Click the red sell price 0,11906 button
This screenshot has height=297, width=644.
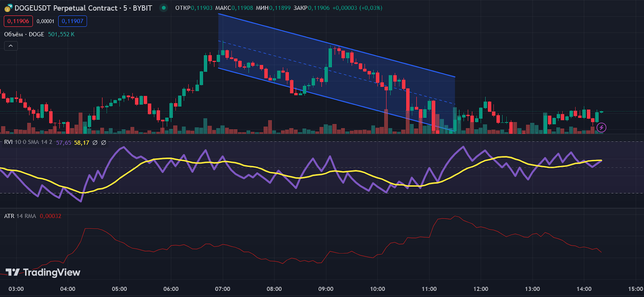coord(18,21)
